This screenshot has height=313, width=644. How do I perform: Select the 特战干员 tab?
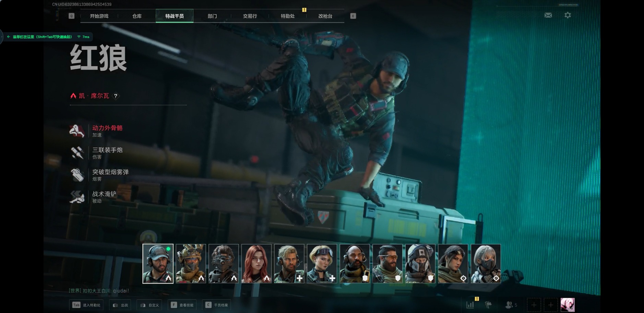click(x=175, y=16)
